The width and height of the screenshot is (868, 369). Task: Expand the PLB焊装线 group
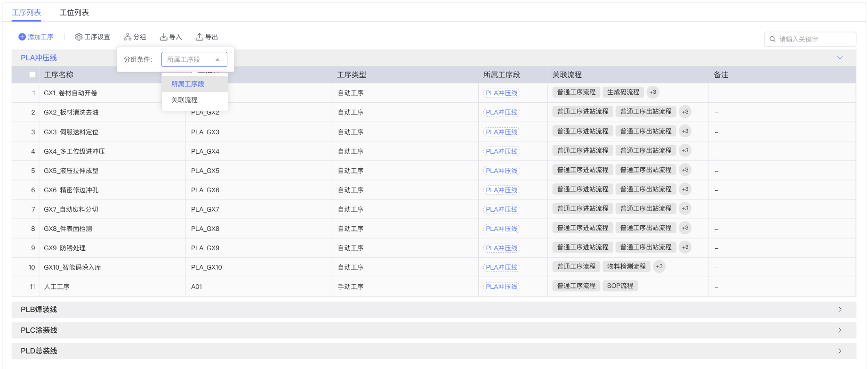point(840,310)
